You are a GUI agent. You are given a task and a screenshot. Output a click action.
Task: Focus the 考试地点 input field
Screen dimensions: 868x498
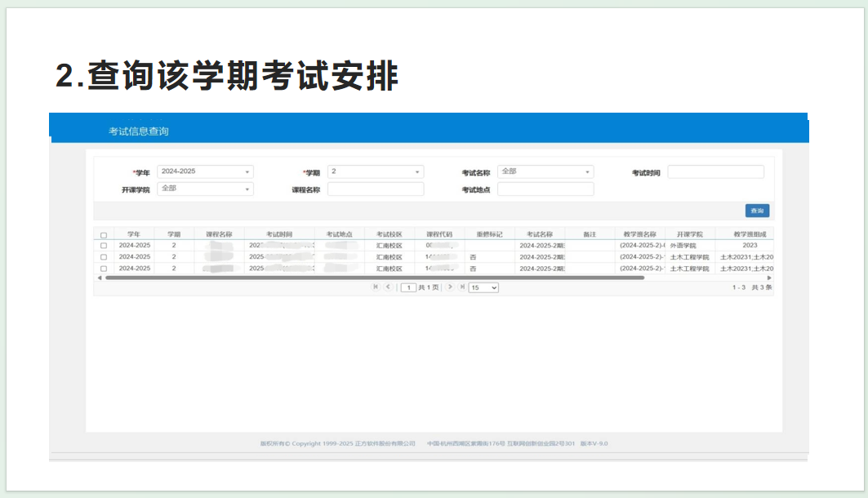click(545, 189)
